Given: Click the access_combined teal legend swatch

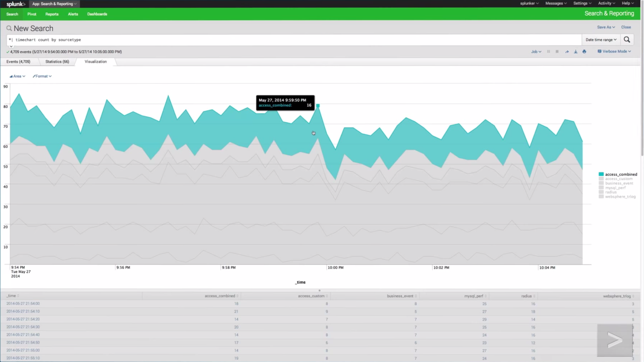Looking at the screenshot, I should (x=601, y=174).
